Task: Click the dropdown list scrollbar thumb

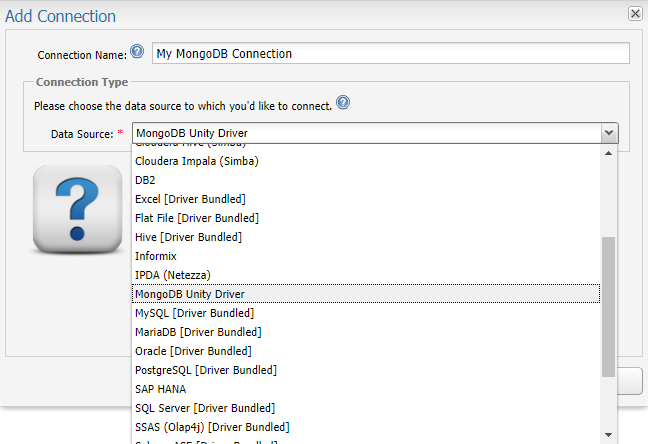Action: (608, 306)
